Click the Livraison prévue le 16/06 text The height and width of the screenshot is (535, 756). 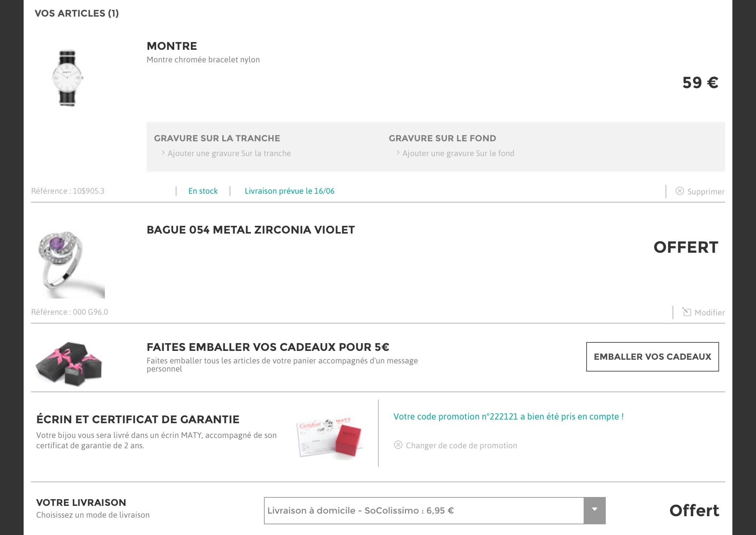click(x=289, y=191)
